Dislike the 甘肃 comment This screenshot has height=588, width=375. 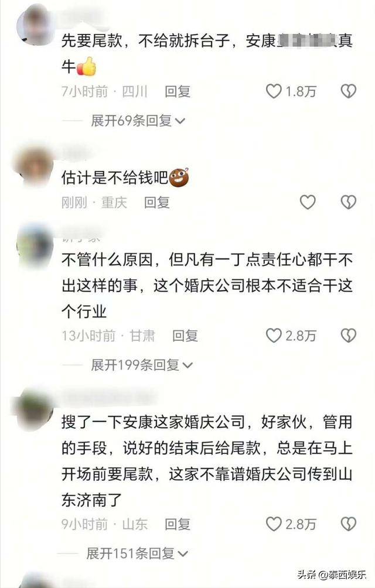pyautogui.click(x=349, y=336)
